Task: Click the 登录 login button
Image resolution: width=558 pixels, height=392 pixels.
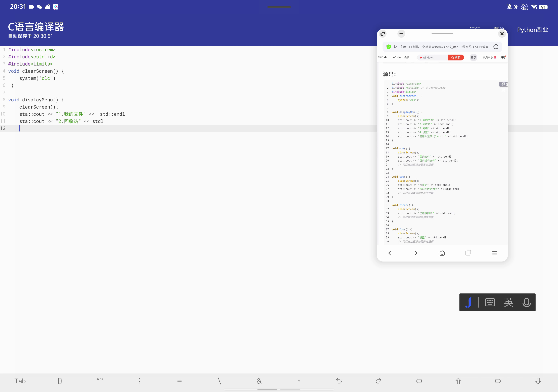Action: tap(473, 58)
